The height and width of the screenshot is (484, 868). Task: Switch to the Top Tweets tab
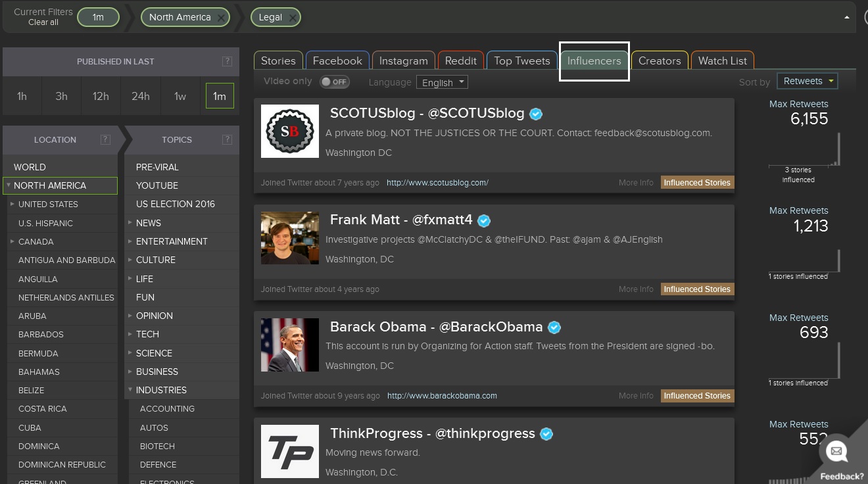[x=521, y=60]
